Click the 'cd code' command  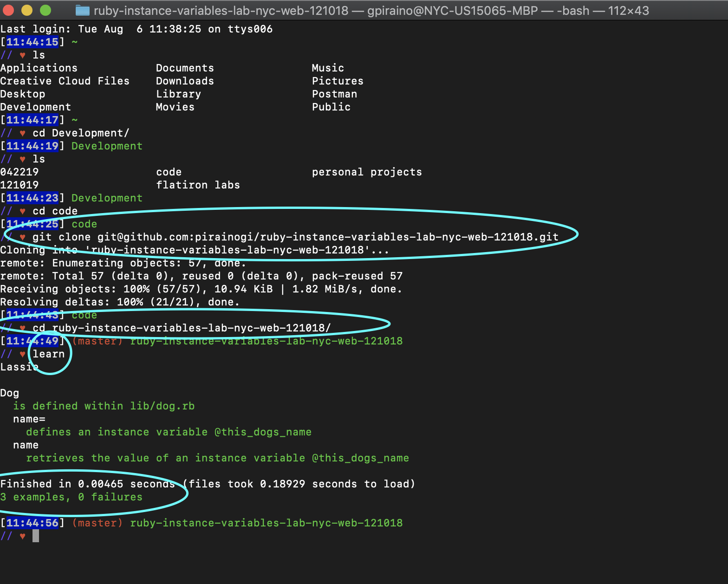pos(55,211)
